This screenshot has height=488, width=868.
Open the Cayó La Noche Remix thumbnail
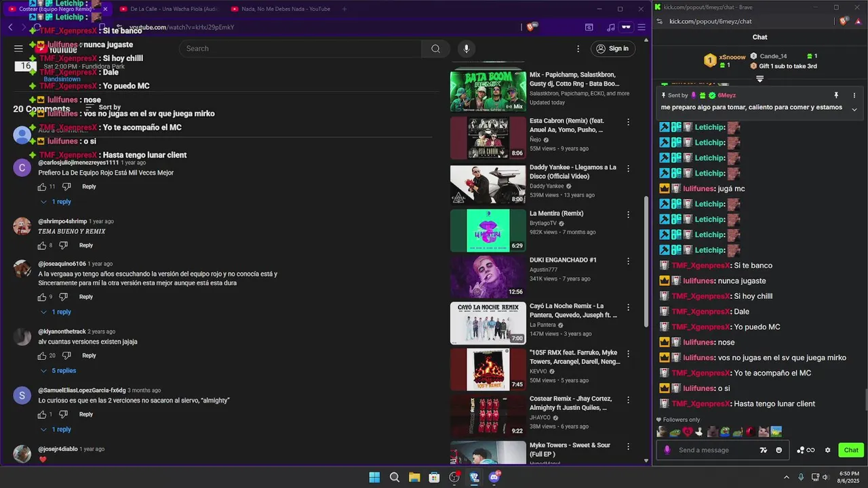[x=488, y=323]
